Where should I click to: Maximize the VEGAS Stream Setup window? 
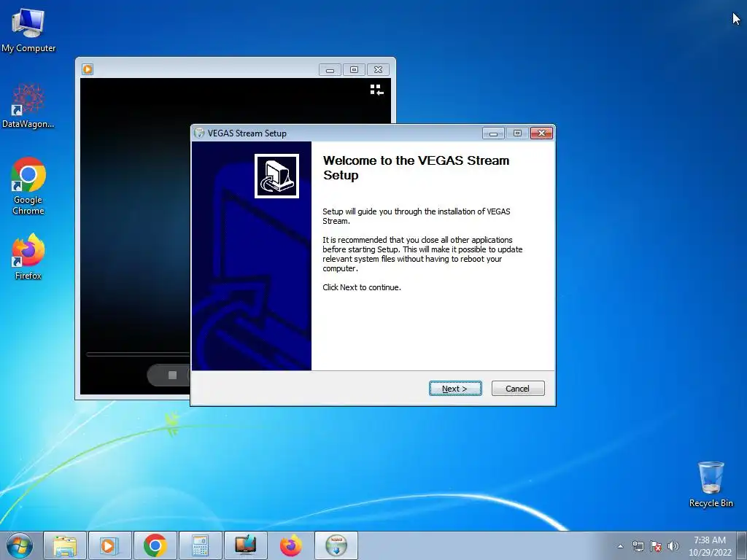pyautogui.click(x=517, y=133)
